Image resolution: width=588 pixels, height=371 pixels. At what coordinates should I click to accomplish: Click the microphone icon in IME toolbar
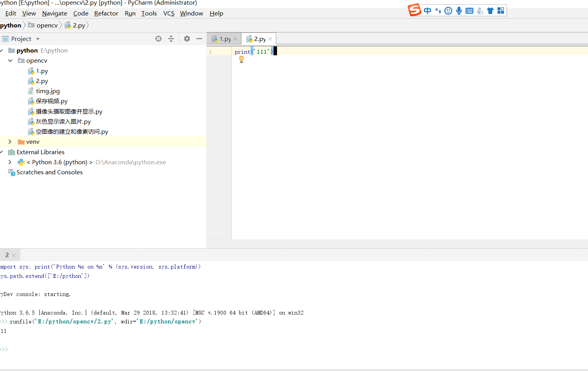(x=459, y=11)
